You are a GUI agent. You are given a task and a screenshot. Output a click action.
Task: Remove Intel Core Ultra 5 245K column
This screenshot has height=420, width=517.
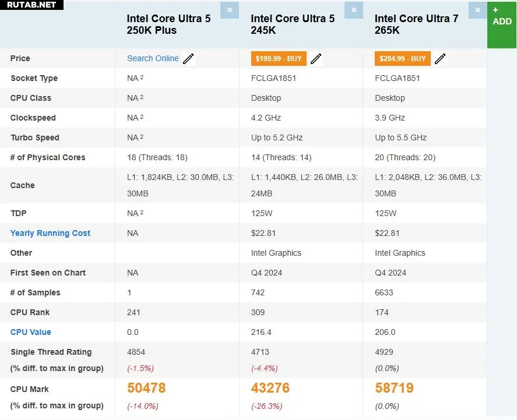pos(353,10)
